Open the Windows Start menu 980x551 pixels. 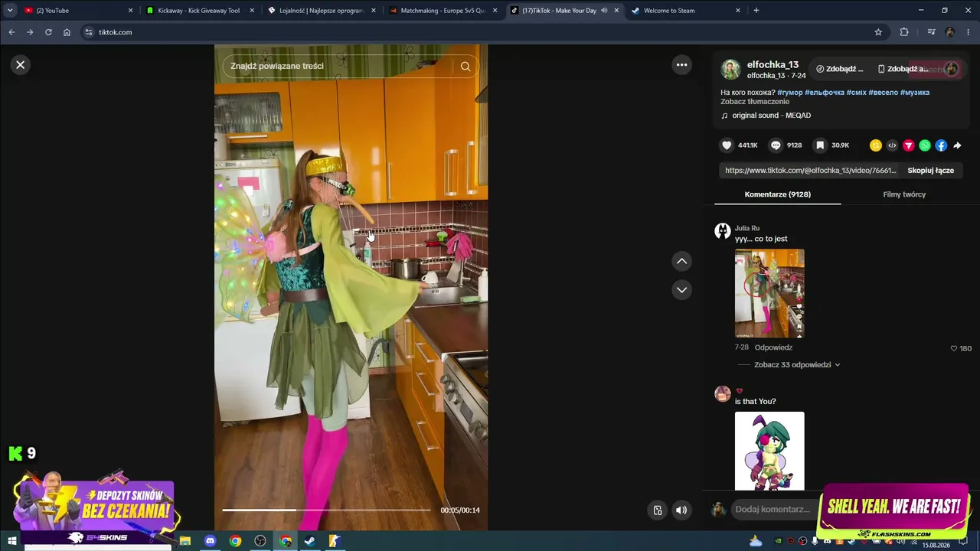[12, 541]
